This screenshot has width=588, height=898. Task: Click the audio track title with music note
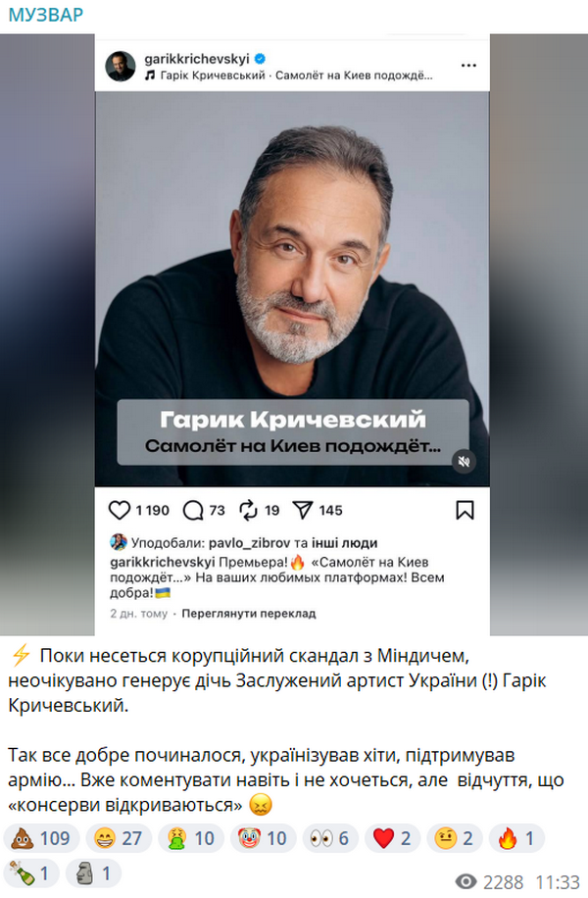tap(288, 75)
